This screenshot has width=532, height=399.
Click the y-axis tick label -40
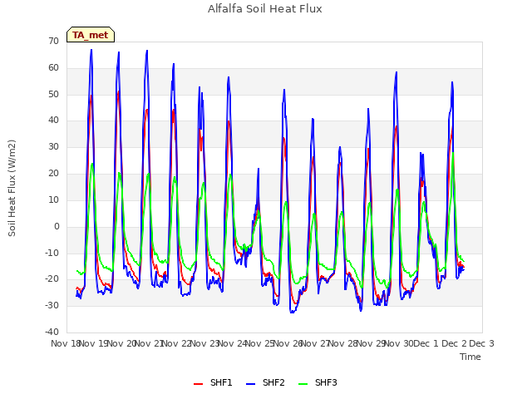[52, 332]
